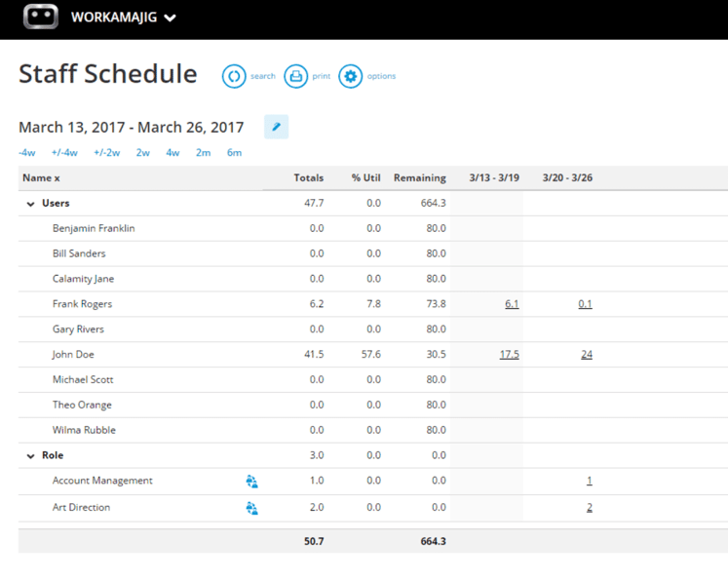Screen dimensions: 728x581
Task: Open John Doe 17.5 hours link
Action: pyautogui.click(x=509, y=355)
